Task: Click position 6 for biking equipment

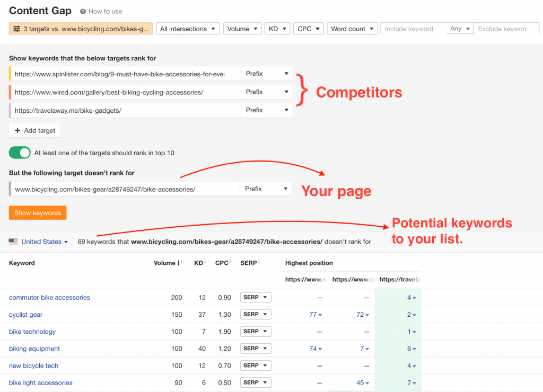Action: [x=411, y=349]
